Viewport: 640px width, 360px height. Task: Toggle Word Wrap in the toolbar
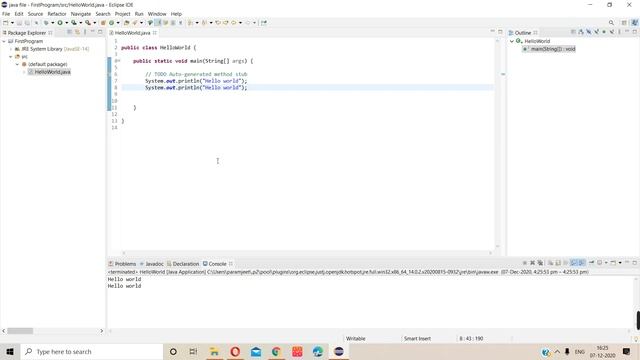165,23
